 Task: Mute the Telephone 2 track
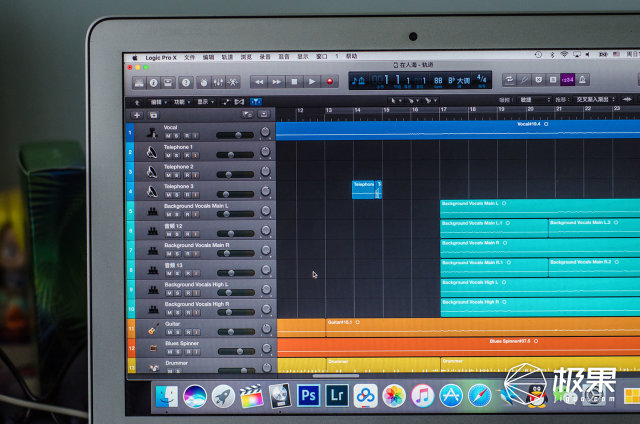(168, 175)
